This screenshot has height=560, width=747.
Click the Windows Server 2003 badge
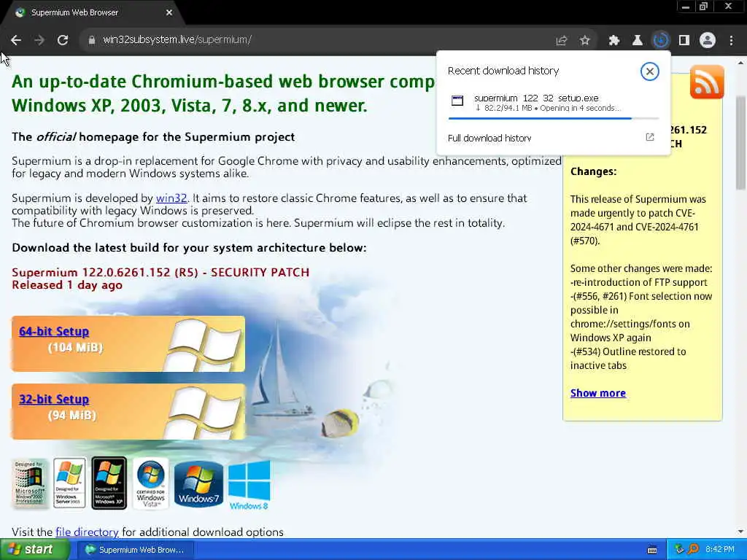(69, 483)
